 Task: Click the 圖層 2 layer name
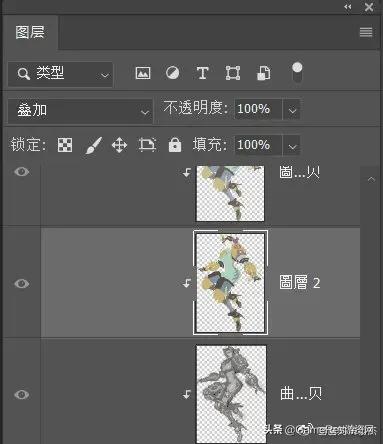point(299,283)
